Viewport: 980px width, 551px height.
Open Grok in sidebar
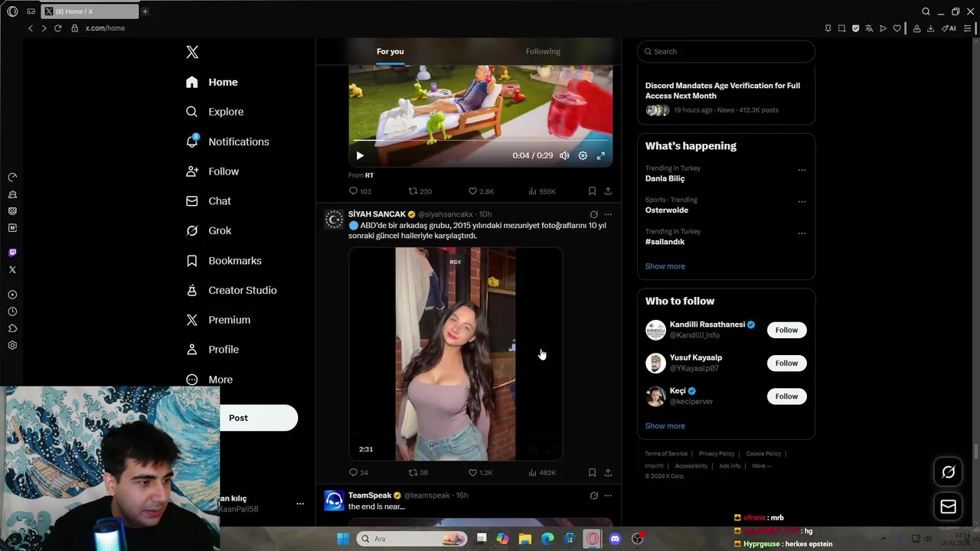[208, 230]
